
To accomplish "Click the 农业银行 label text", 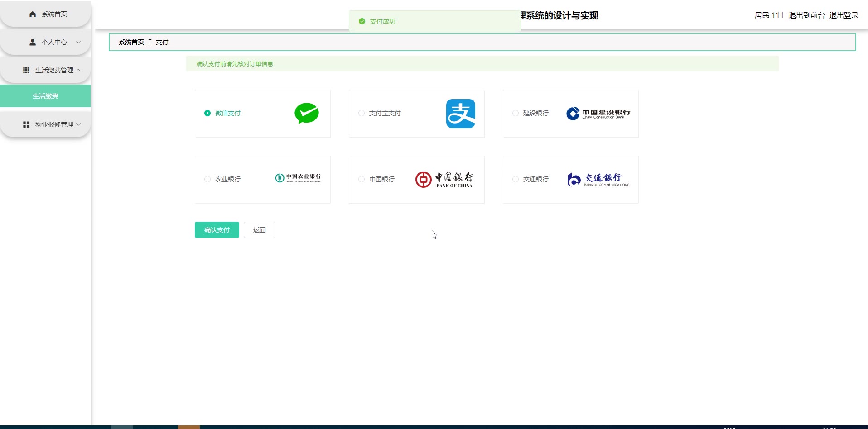I will pyautogui.click(x=228, y=179).
